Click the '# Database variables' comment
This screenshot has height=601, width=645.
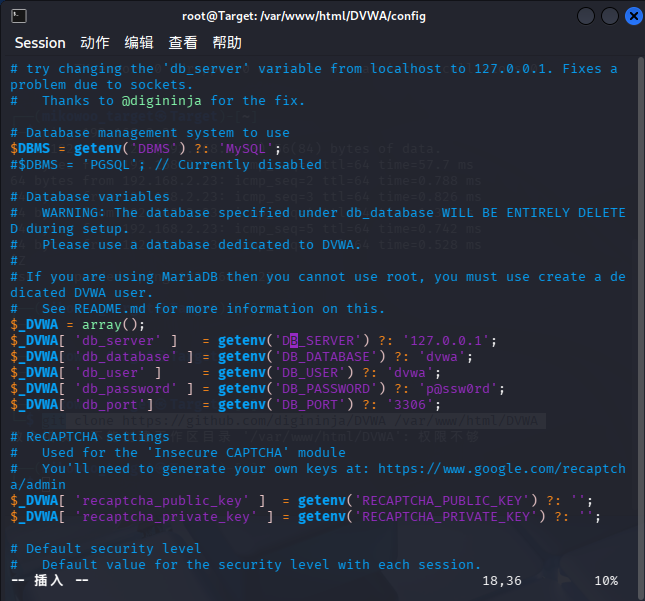point(90,197)
